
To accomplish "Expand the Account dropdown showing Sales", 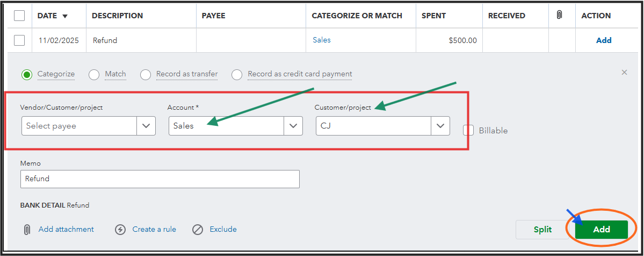I will [x=293, y=126].
